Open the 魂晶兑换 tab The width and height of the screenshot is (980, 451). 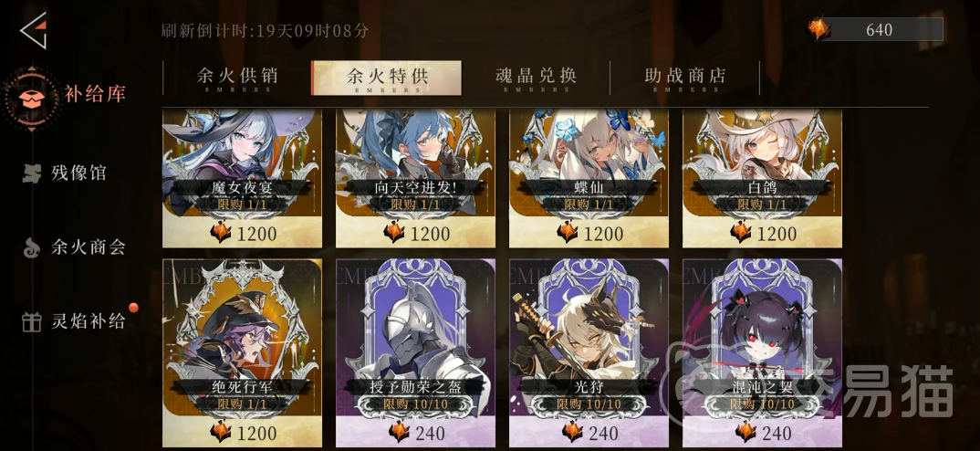[536, 79]
